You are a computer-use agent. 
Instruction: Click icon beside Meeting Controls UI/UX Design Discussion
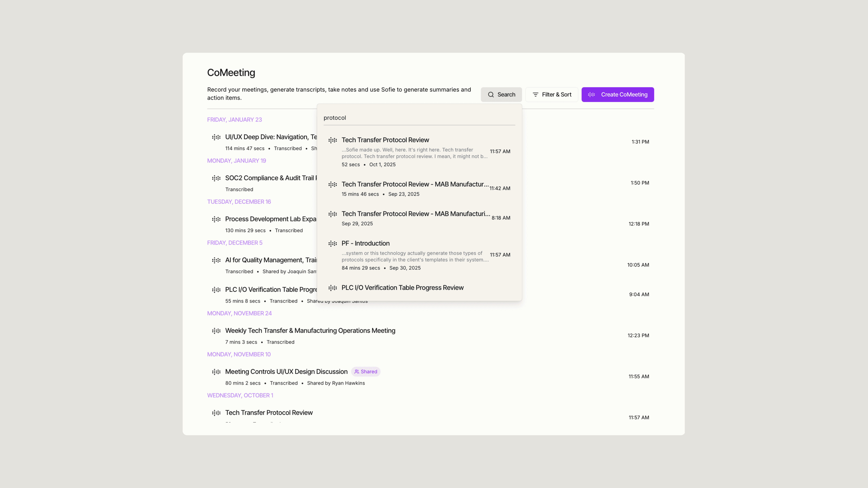[x=216, y=372]
